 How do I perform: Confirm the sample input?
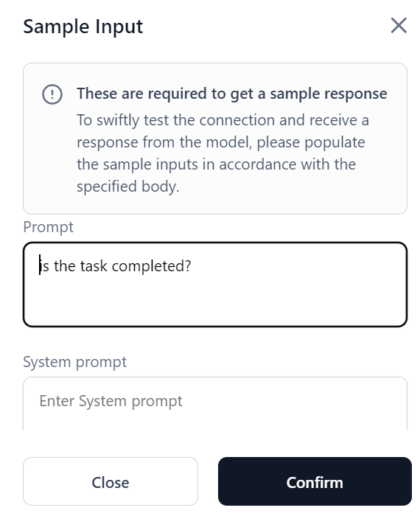(x=315, y=481)
